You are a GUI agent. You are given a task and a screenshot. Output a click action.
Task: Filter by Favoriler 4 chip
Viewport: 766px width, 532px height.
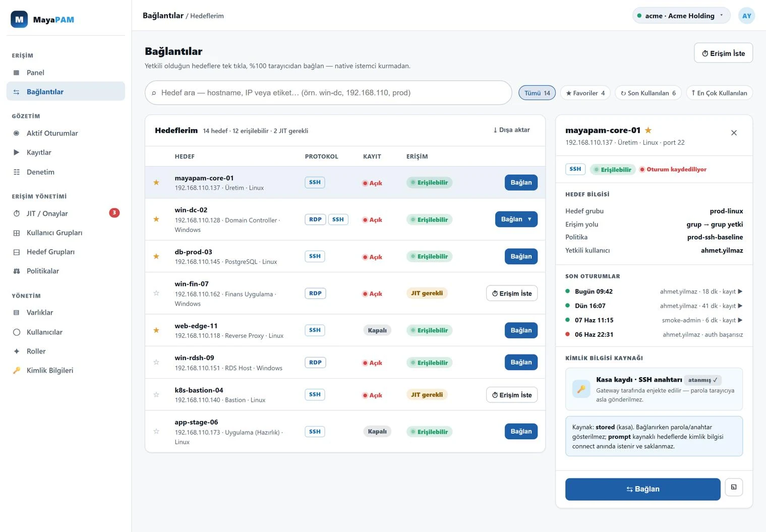(x=585, y=93)
